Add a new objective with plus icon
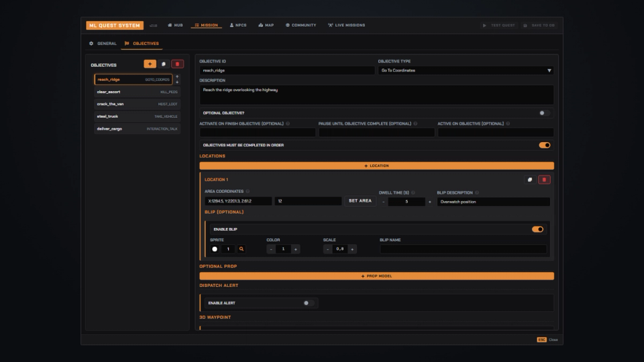 (150, 64)
